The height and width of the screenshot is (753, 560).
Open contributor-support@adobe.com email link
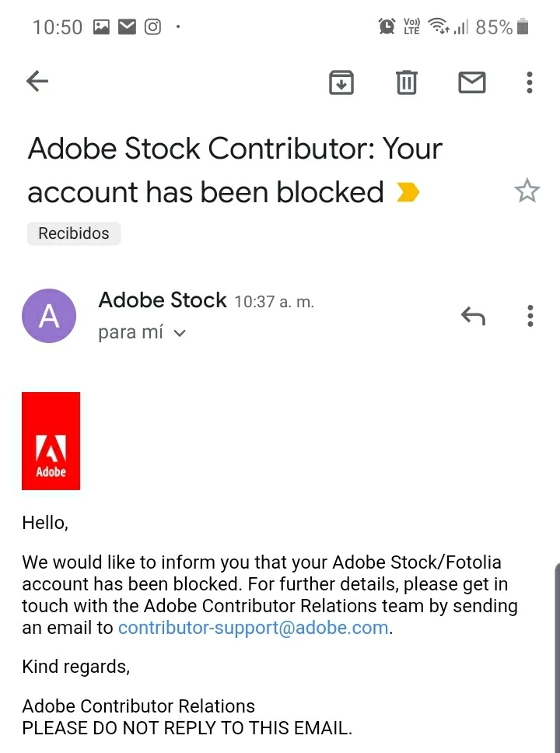point(253,628)
